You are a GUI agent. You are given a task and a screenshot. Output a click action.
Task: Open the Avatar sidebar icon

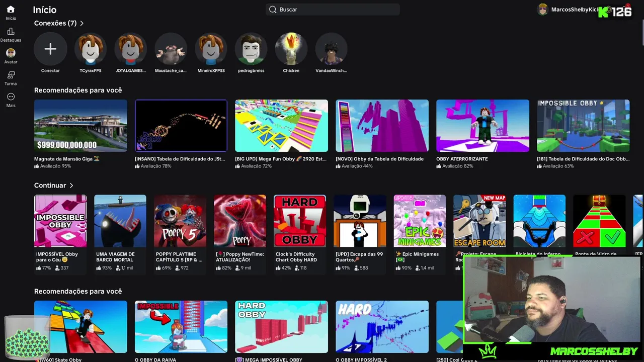tap(11, 53)
